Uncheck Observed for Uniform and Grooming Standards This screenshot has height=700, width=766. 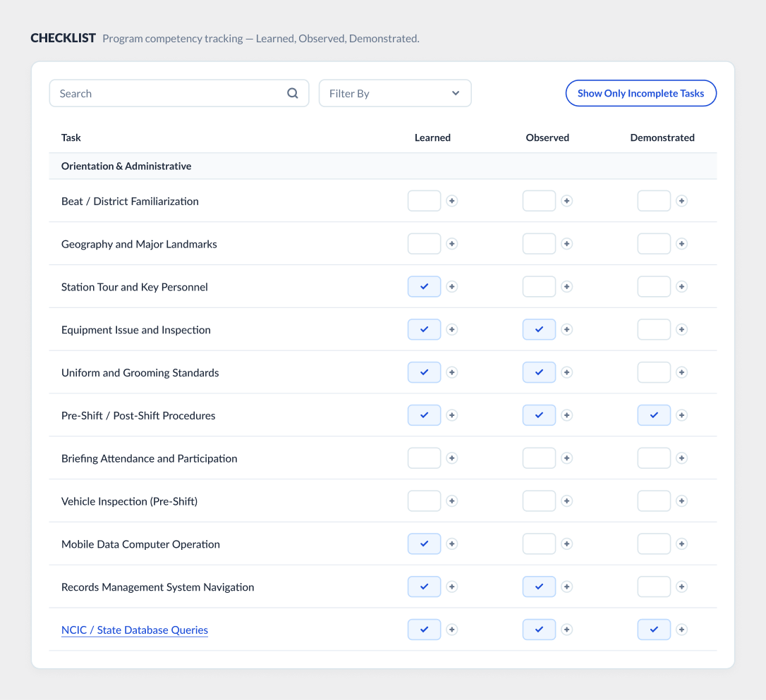pos(539,372)
